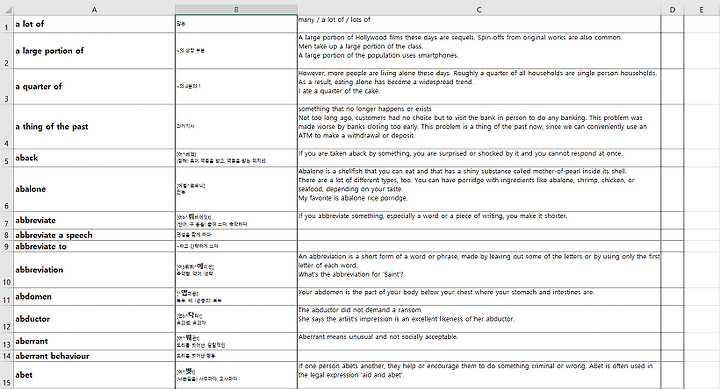Select row 13 header
The image size is (720, 389).
click(x=7, y=342)
